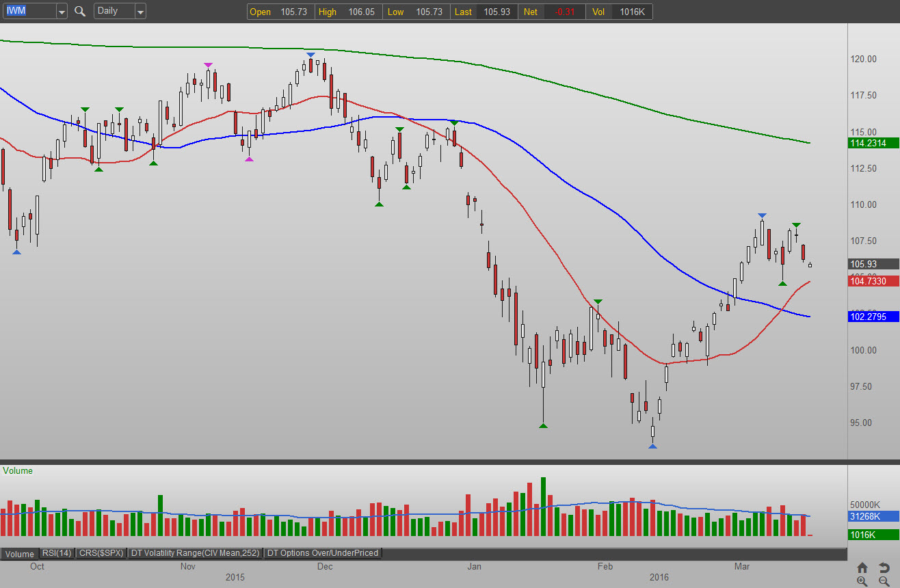Zoom out with the minus magnifier
The width and height of the screenshot is (900, 588).
coord(884,581)
